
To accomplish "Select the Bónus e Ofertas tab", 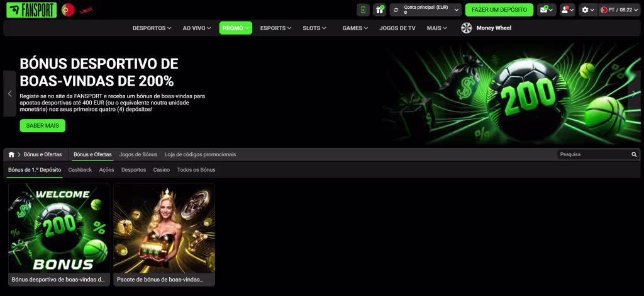I will 92,154.
